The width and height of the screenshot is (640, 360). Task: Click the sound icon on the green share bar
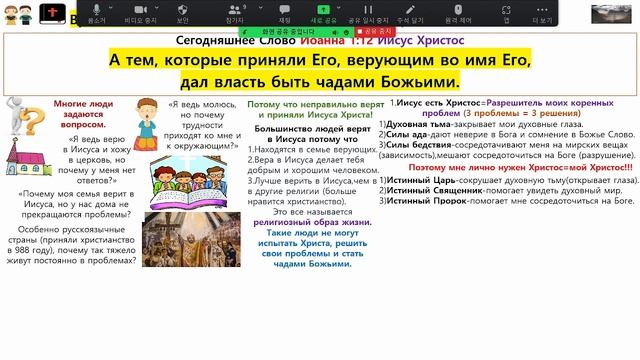tap(335, 32)
